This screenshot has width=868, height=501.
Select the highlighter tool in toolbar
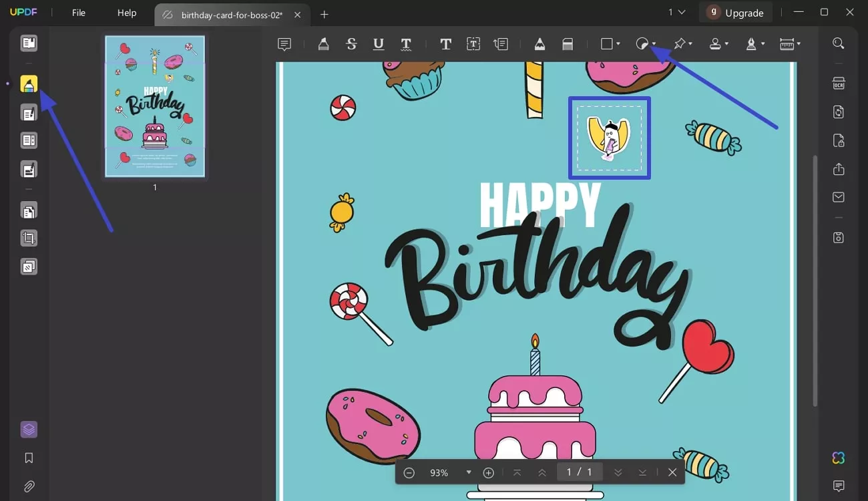coord(323,44)
